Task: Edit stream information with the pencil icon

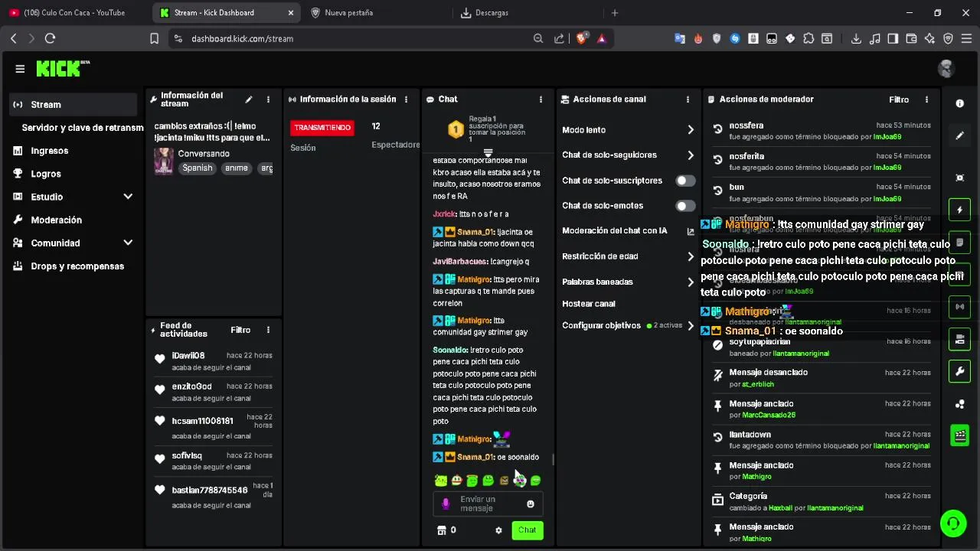Action: [x=249, y=99]
